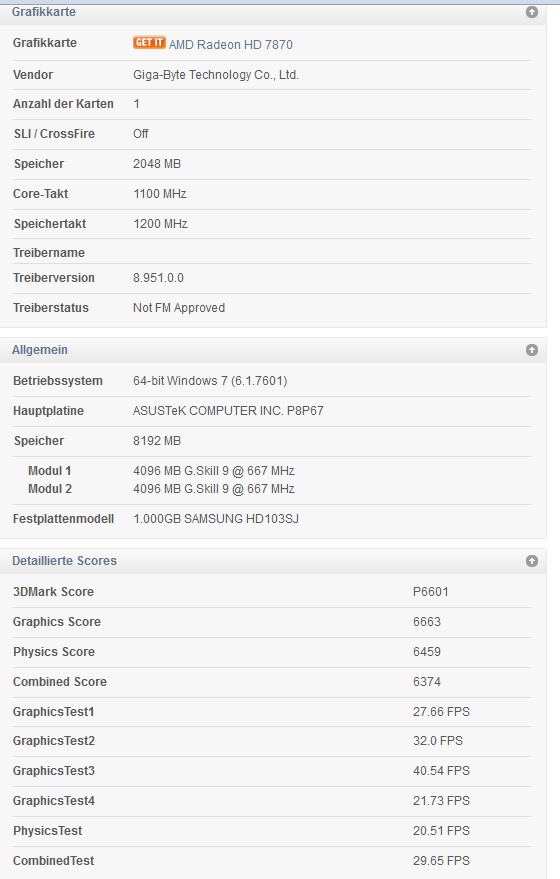Screen dimensions: 560x879
Task: Click the Graphics Score value 6663
Action: point(427,622)
